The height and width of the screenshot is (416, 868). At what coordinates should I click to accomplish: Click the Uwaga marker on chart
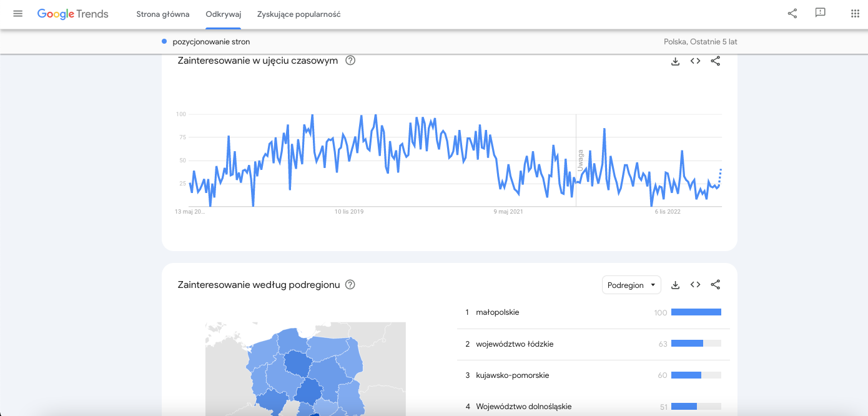[x=580, y=160]
